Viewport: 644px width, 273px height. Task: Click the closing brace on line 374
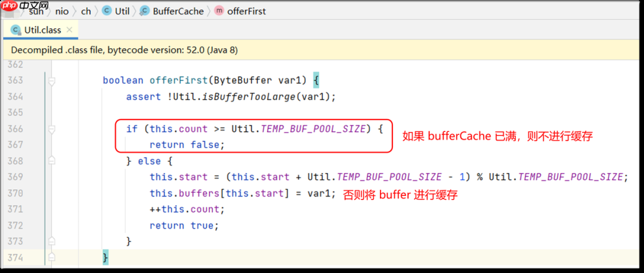[x=106, y=257]
